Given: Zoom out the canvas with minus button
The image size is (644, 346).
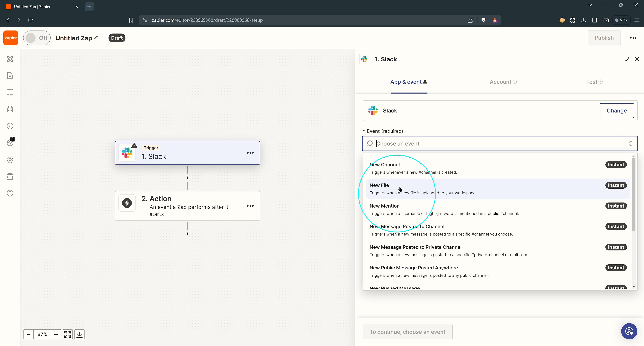Looking at the screenshot, I should pyautogui.click(x=29, y=334).
